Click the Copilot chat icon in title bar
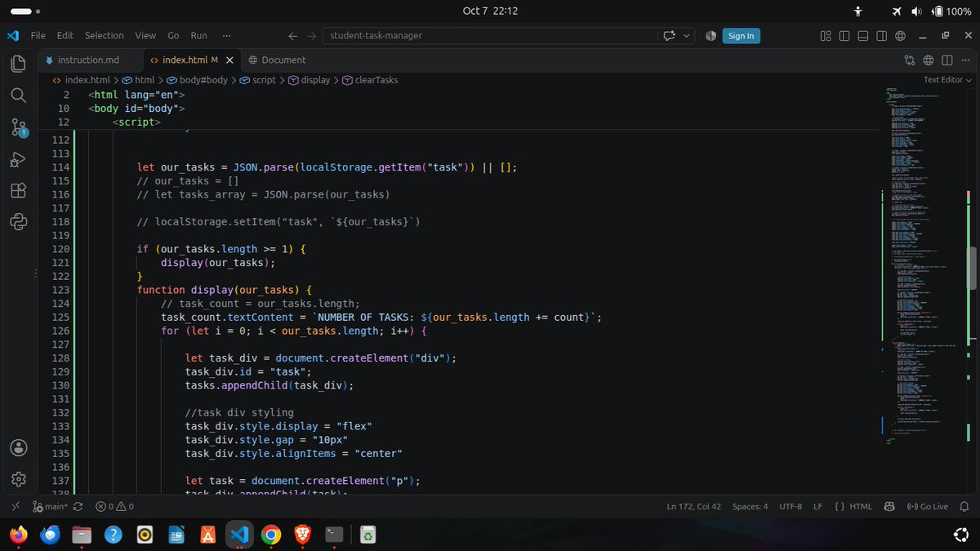Viewport: 980px width, 551px height. (x=670, y=36)
